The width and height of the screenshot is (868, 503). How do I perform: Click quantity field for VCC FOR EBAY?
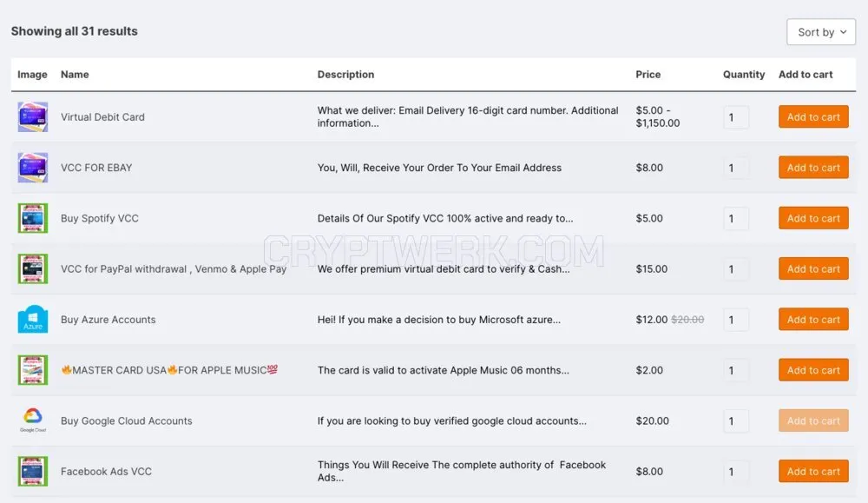pyautogui.click(x=736, y=168)
